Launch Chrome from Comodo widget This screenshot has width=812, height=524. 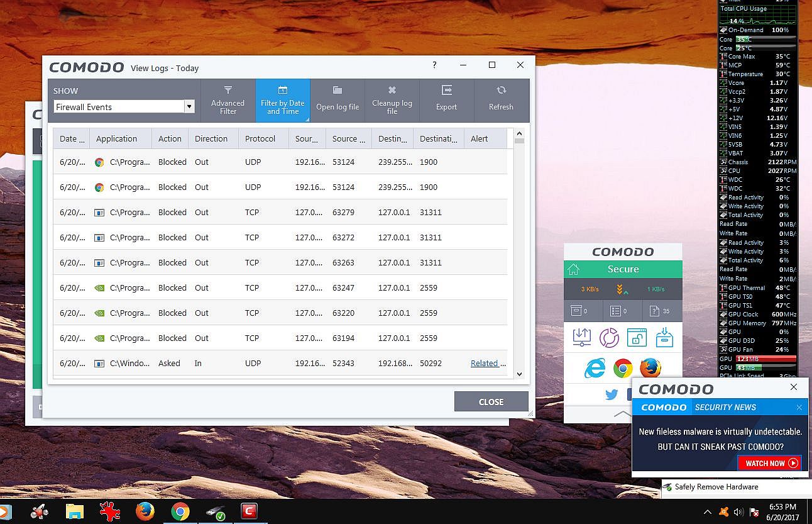click(x=623, y=368)
